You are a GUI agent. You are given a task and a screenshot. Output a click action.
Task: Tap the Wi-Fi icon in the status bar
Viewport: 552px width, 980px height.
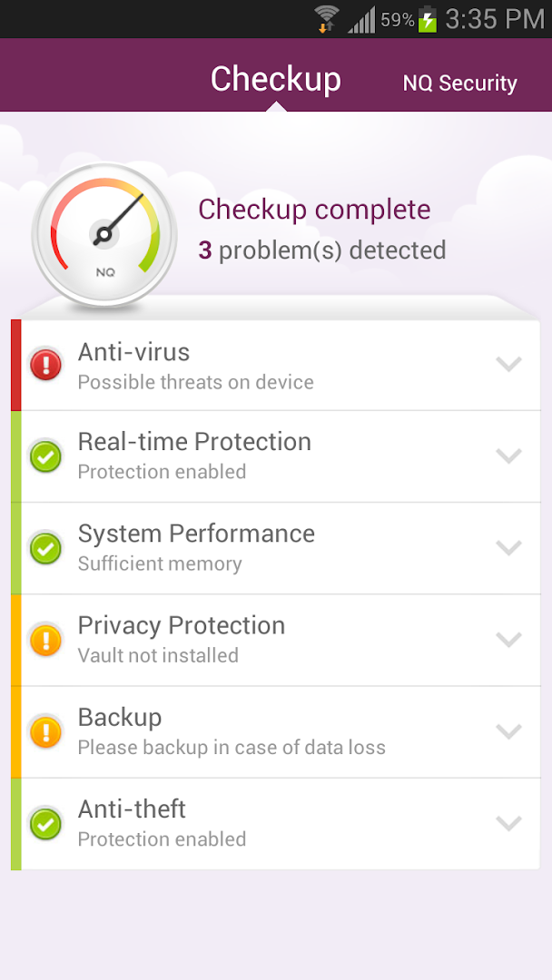pos(327,19)
